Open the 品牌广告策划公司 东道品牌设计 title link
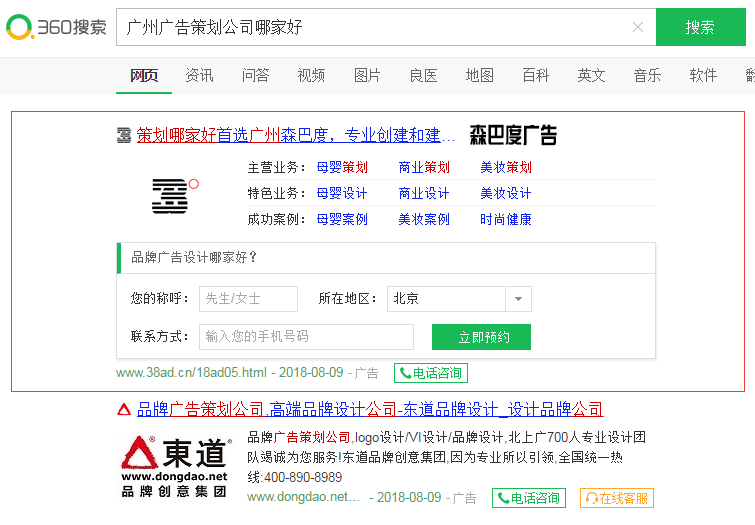 (370, 409)
